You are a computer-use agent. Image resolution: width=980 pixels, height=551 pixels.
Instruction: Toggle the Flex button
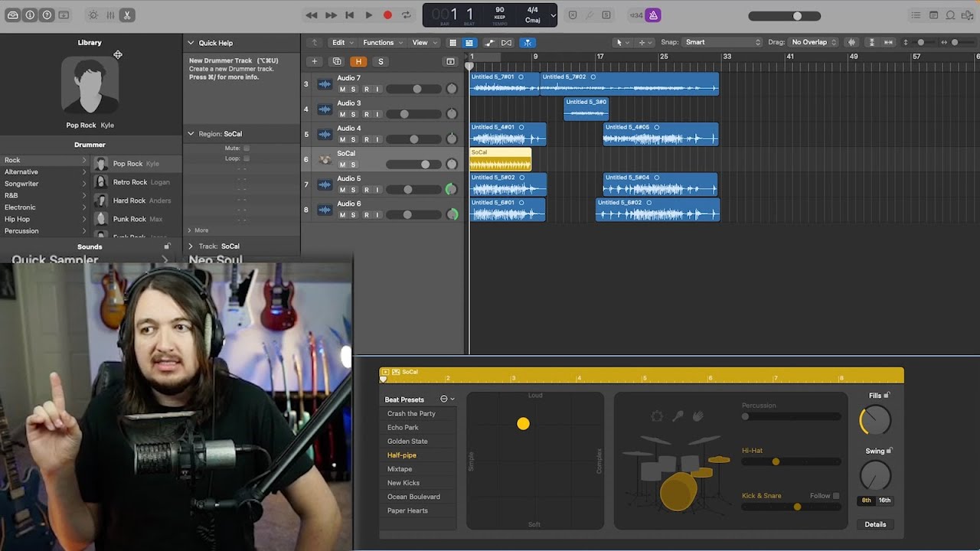click(x=506, y=42)
